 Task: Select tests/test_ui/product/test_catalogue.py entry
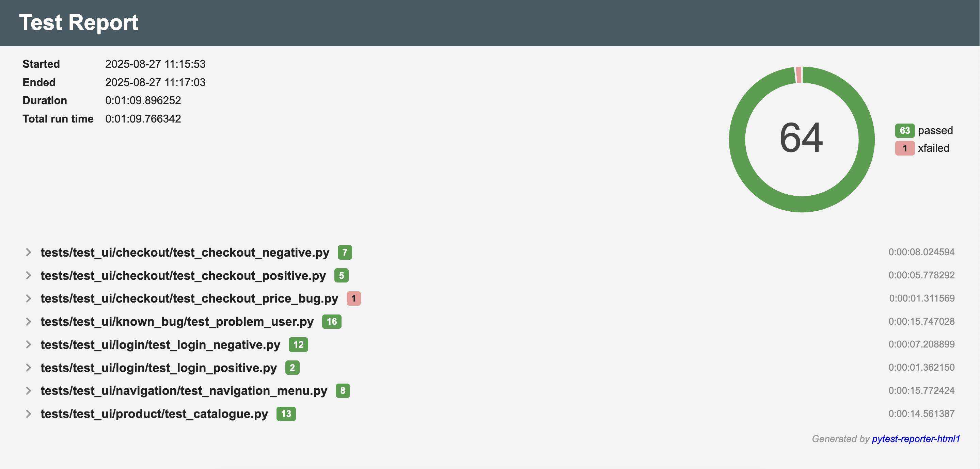click(x=154, y=414)
